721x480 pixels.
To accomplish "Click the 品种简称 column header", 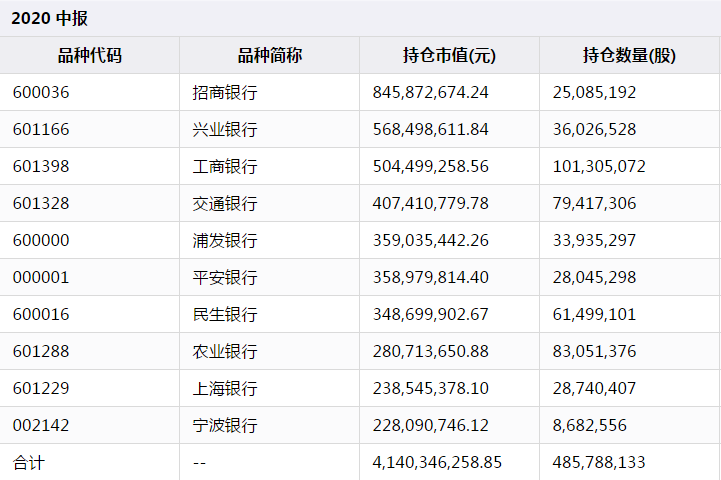I will pos(269,56).
